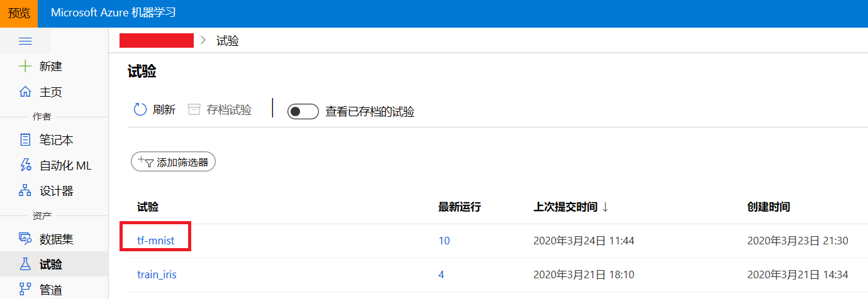Image resolution: width=868 pixels, height=299 pixels.
Task: Click the 存档试验 button
Action: pos(220,110)
